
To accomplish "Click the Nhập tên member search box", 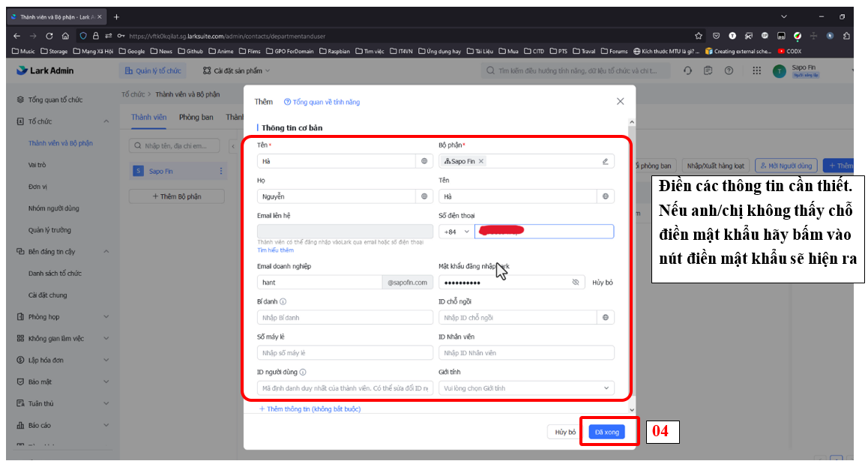I will [x=175, y=146].
